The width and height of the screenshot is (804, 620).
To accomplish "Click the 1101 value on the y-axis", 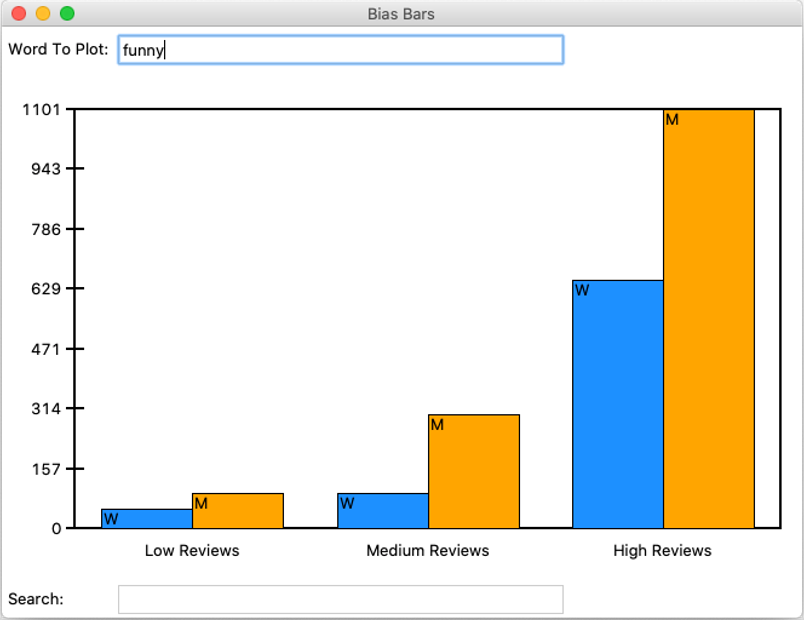I will [41, 108].
